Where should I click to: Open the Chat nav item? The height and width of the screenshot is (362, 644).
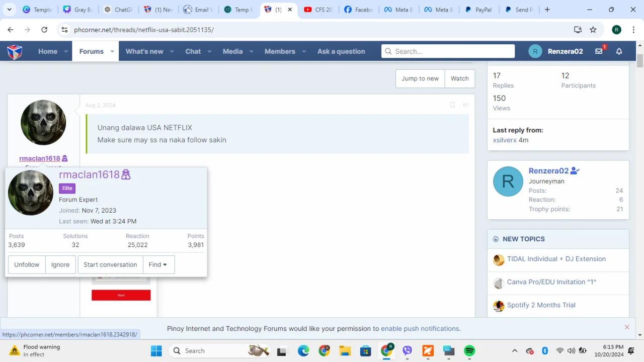point(193,51)
